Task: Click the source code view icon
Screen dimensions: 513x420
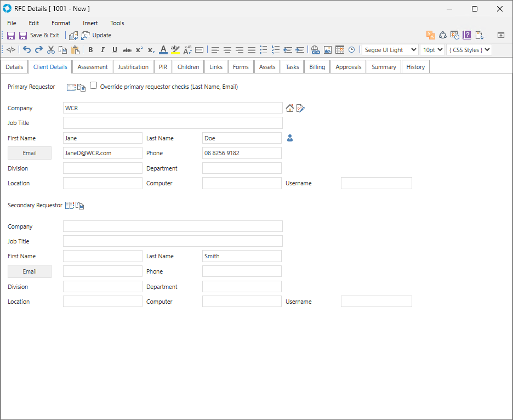Action: [x=11, y=50]
